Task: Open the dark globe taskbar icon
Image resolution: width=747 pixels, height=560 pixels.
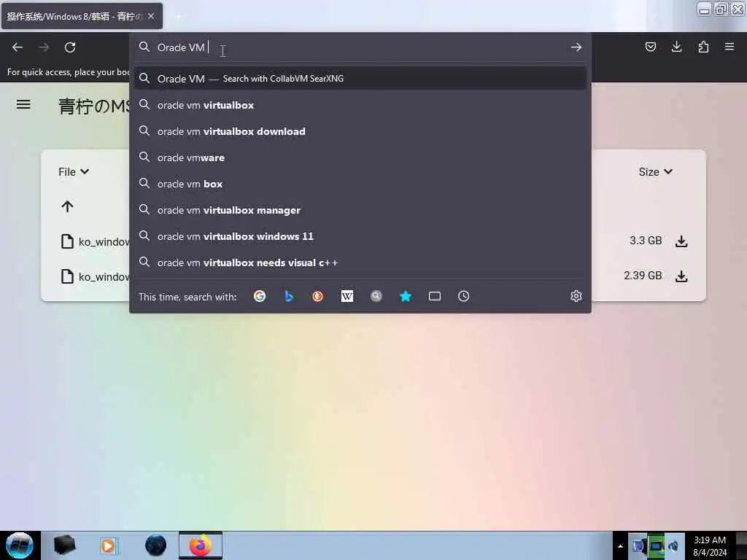Action: tap(156, 545)
